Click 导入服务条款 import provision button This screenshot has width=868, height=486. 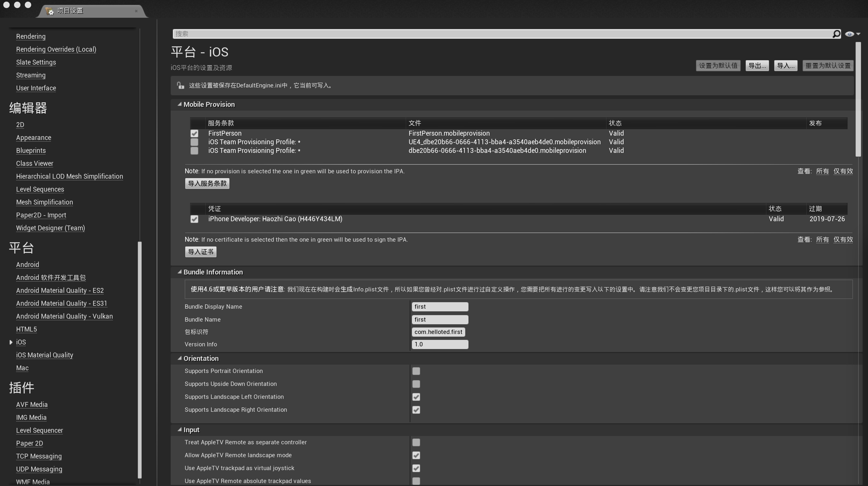tap(207, 184)
